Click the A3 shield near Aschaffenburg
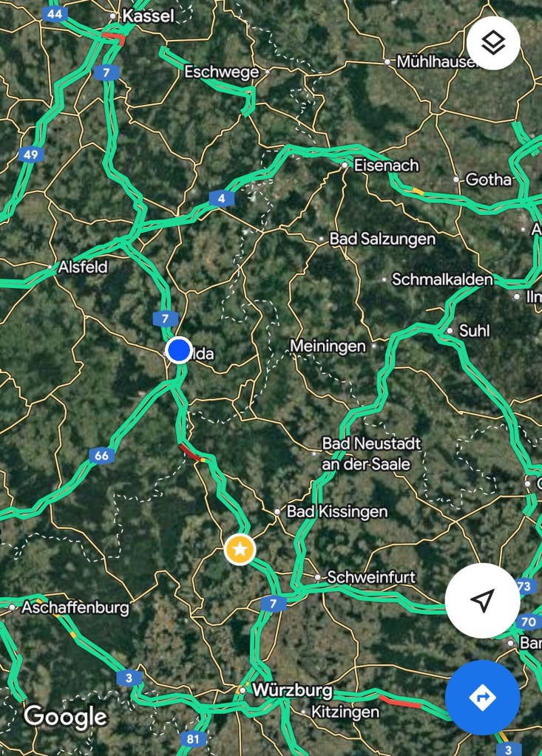Viewport: 542px width, 756px height. pyautogui.click(x=129, y=678)
